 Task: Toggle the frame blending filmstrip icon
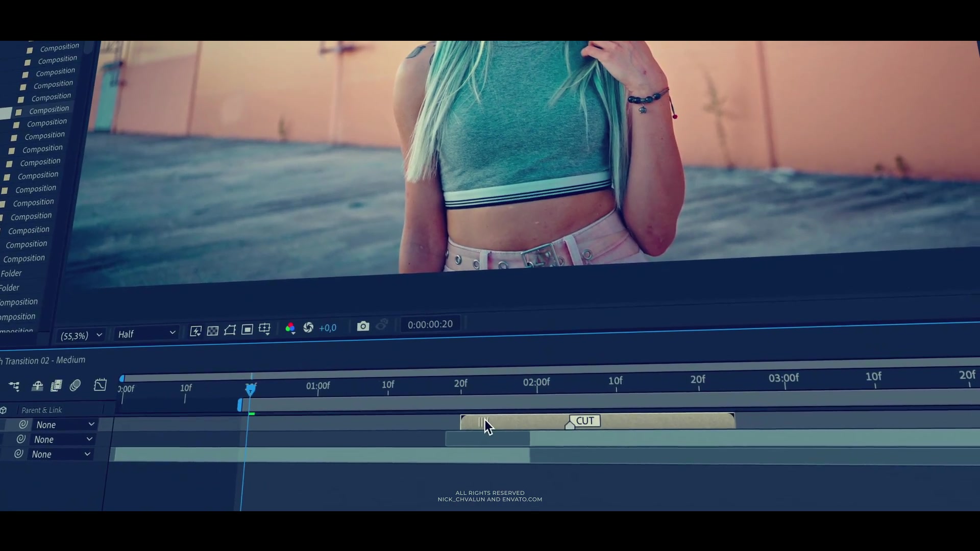(56, 386)
